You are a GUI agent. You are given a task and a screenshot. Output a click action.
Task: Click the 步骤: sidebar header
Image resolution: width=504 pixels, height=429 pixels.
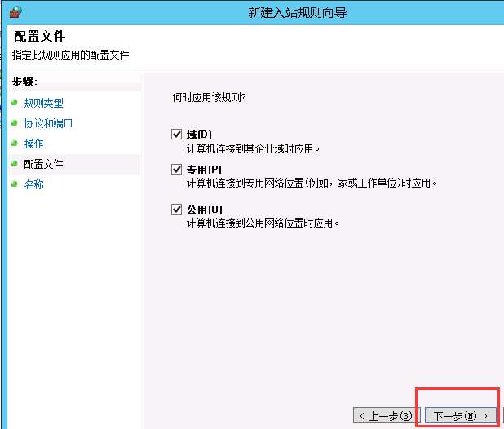point(24,82)
